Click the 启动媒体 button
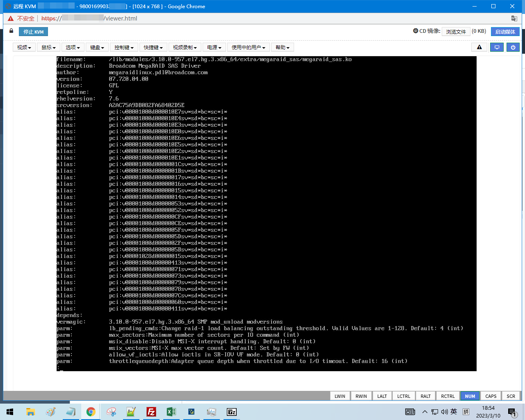The height and width of the screenshot is (420, 525). (x=505, y=32)
